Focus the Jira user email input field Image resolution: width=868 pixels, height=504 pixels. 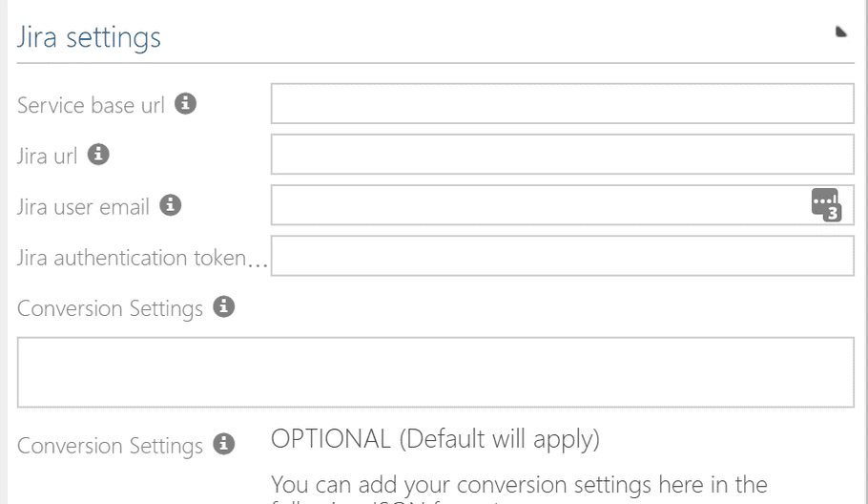coord(563,205)
